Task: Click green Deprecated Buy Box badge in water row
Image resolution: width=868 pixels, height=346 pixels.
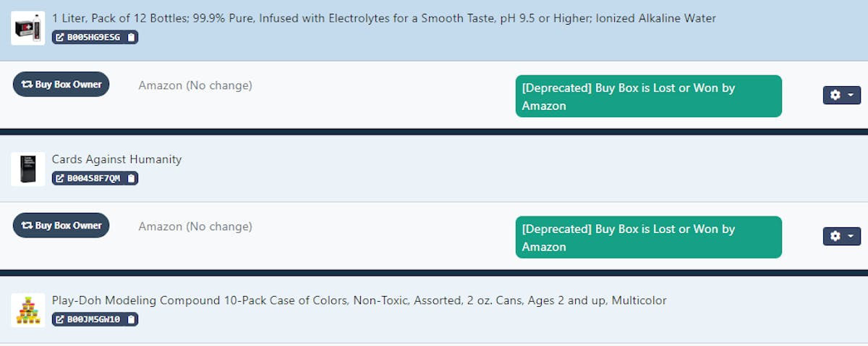Action: pyautogui.click(x=649, y=96)
